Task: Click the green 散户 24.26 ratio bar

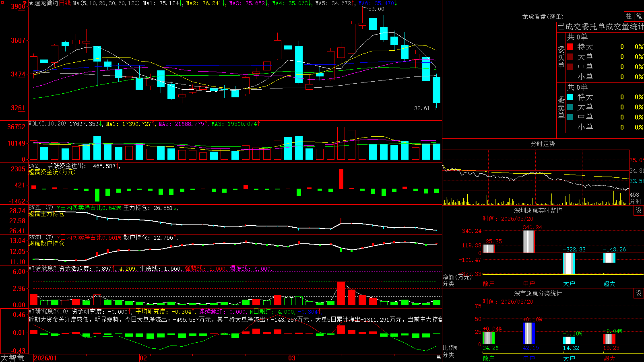Action: tap(489, 338)
